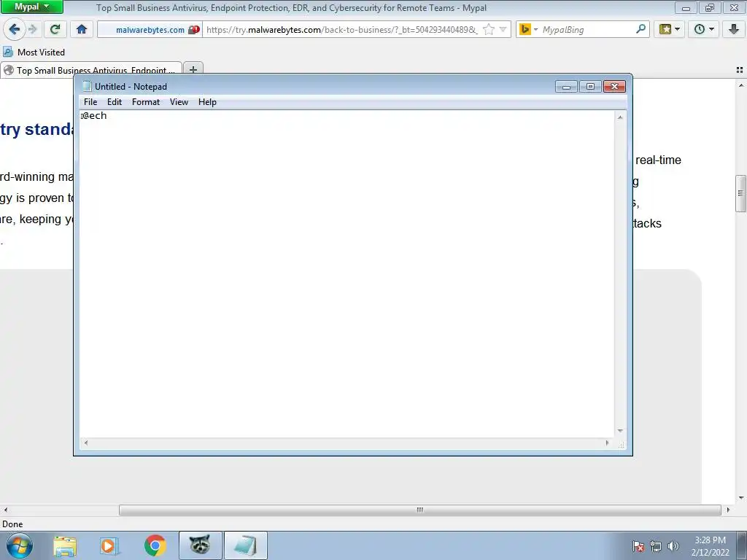Launch Windows Media Player from taskbar
The height and width of the screenshot is (560, 747).
tap(109, 545)
